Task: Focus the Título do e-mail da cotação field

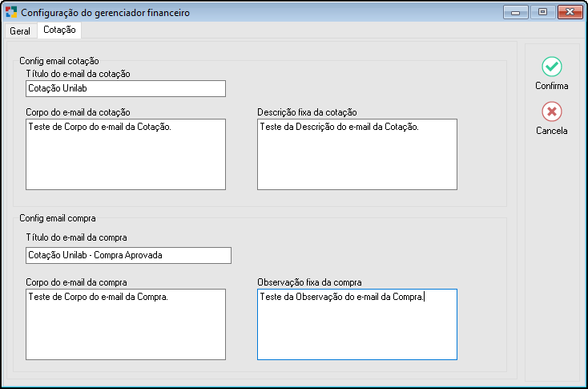Action: (126, 88)
